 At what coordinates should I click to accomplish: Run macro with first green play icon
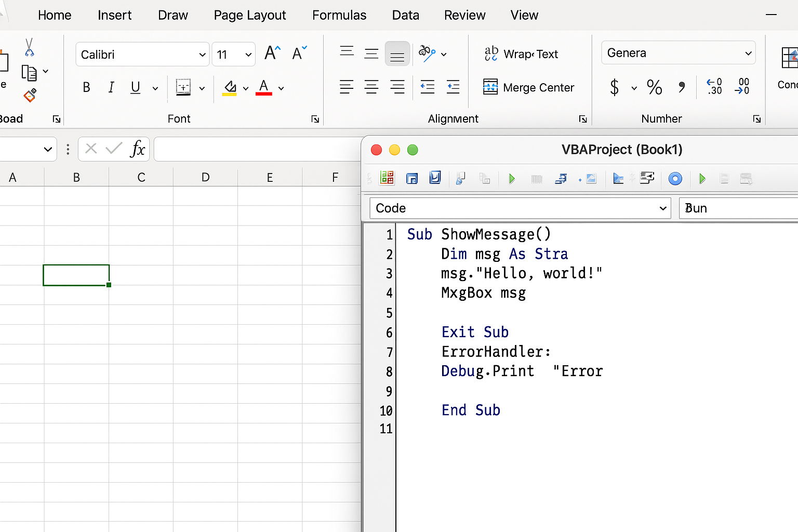pos(512,179)
